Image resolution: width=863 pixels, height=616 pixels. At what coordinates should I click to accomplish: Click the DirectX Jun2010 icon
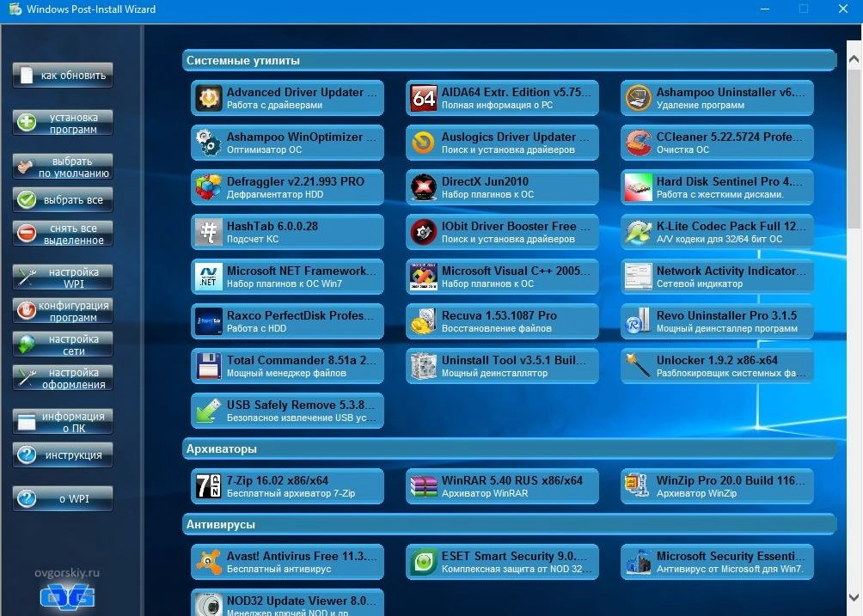pos(423,187)
